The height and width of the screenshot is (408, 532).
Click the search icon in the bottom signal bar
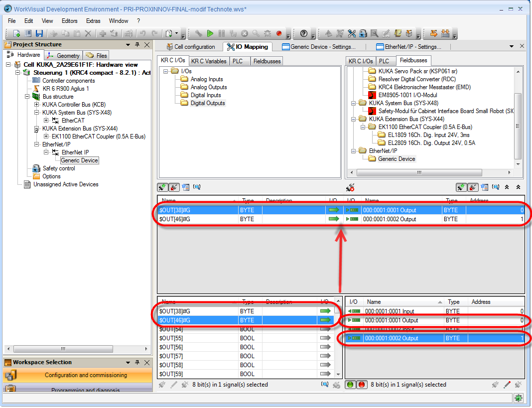pos(325,385)
